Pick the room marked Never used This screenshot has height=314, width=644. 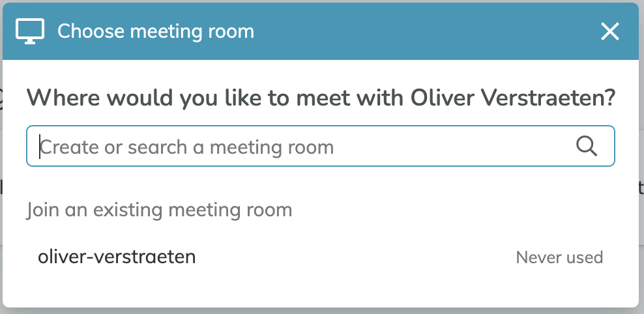tap(320, 257)
